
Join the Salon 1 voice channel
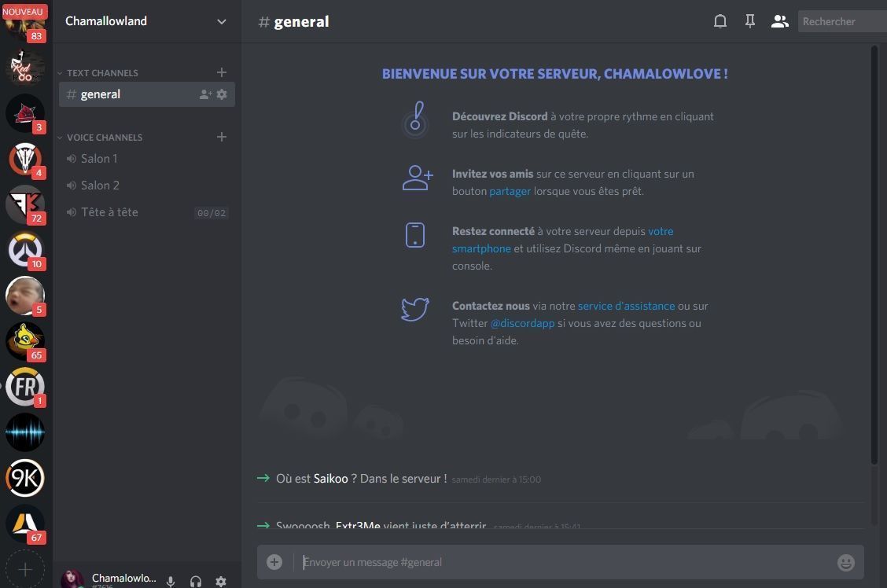point(146,159)
